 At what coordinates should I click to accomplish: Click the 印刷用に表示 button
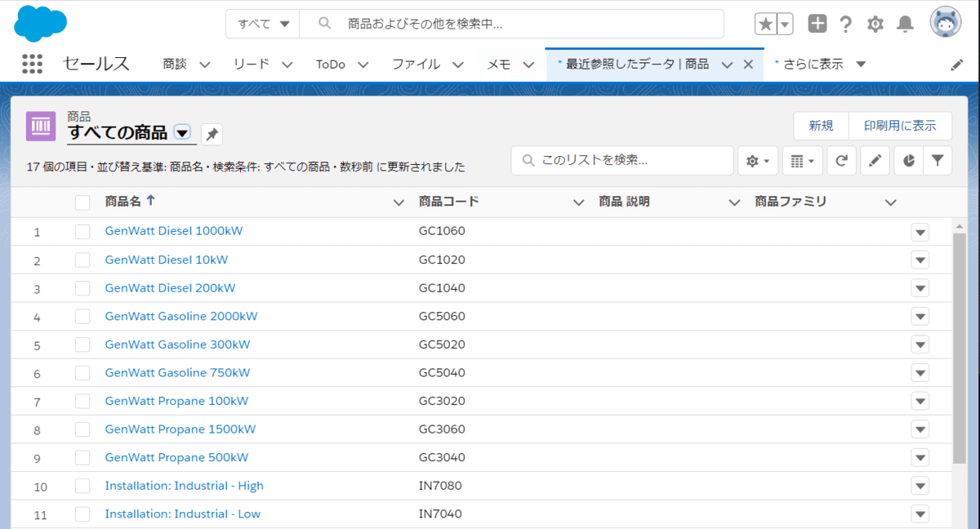point(900,126)
